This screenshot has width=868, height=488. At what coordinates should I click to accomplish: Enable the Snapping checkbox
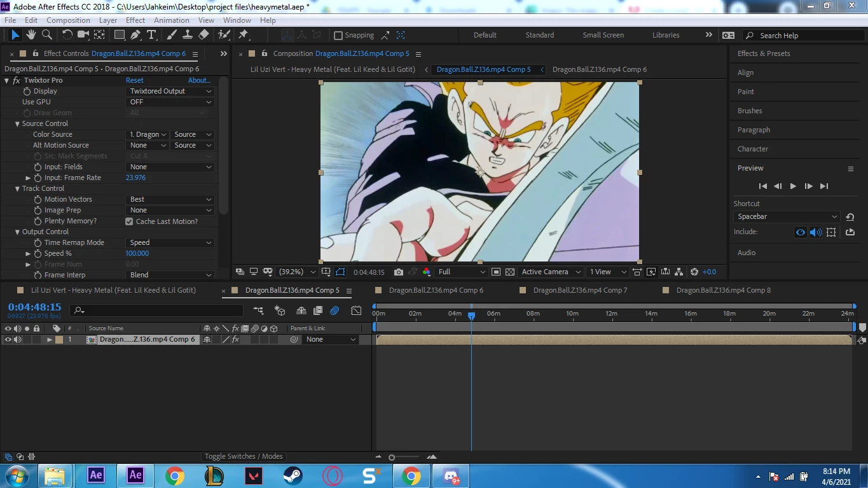coord(338,36)
